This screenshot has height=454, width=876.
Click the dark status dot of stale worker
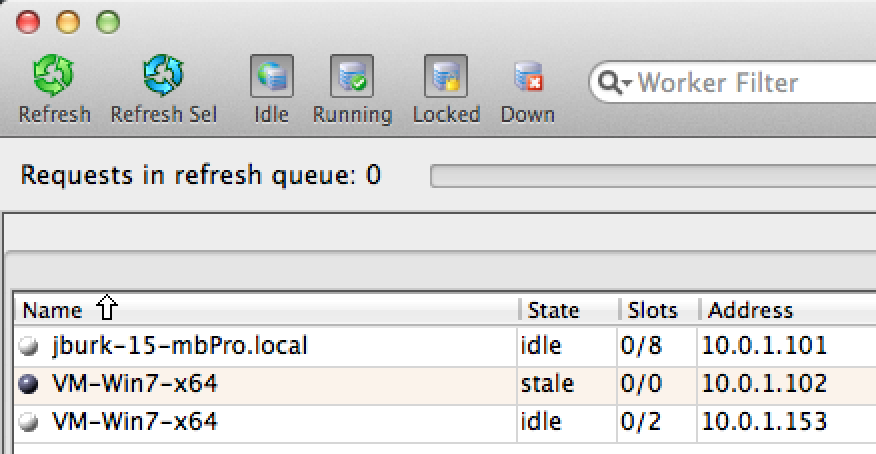(30, 384)
